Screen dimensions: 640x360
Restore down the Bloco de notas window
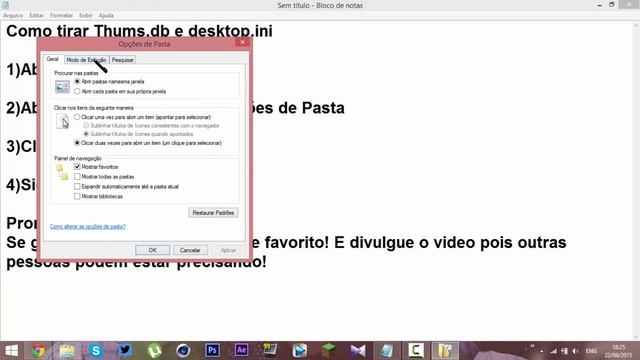(612, 5)
